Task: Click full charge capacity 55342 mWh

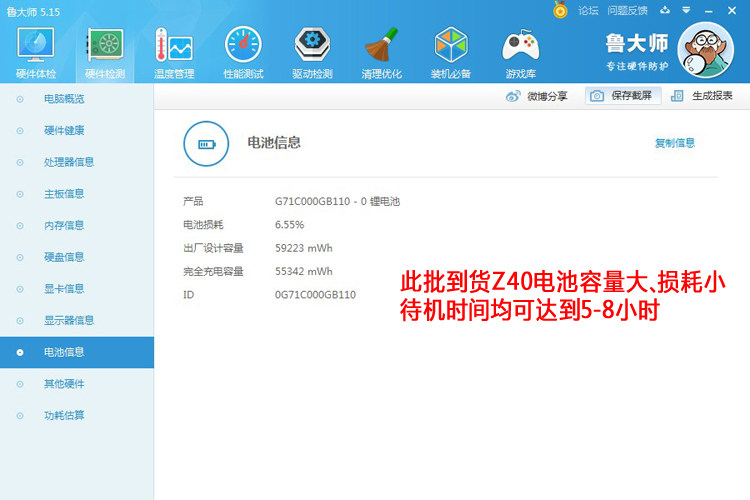Action: (303, 271)
